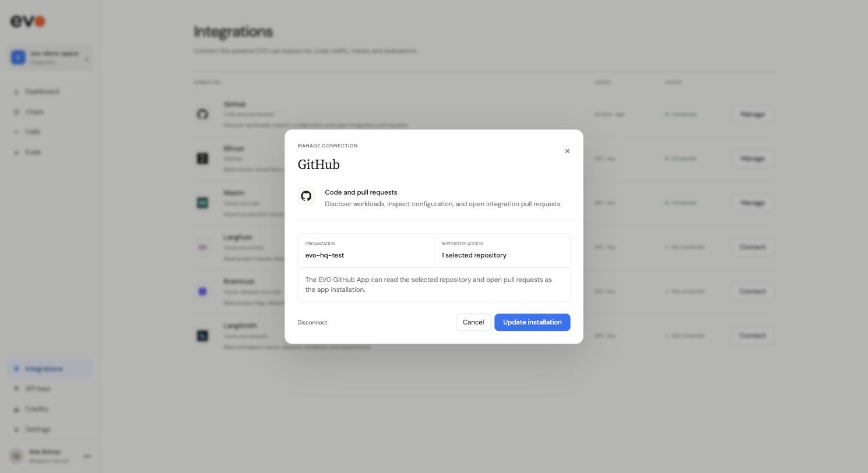The width and height of the screenshot is (868, 473).
Task: Click the 'ORGANIZATION' label
Action: click(x=320, y=244)
